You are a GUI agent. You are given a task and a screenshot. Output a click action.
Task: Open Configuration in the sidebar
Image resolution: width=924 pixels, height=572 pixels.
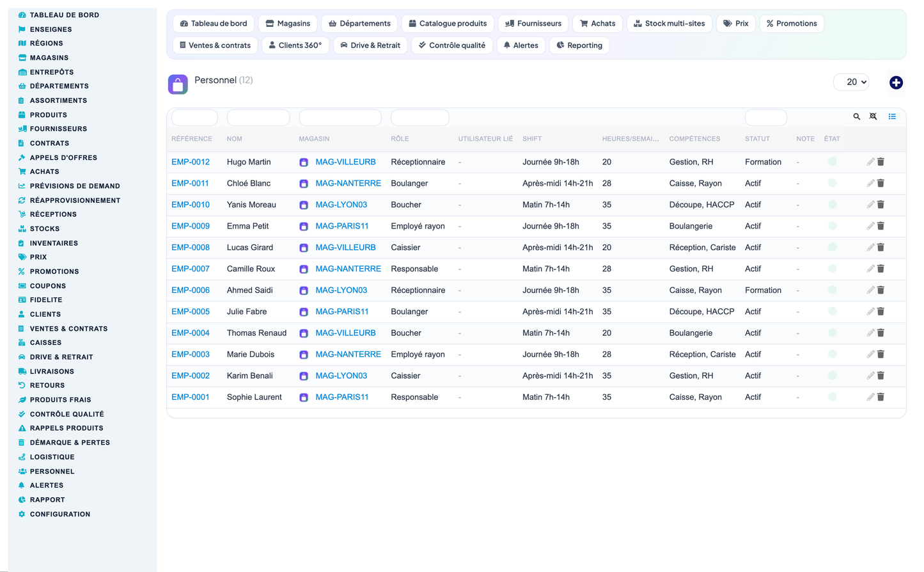(59, 514)
